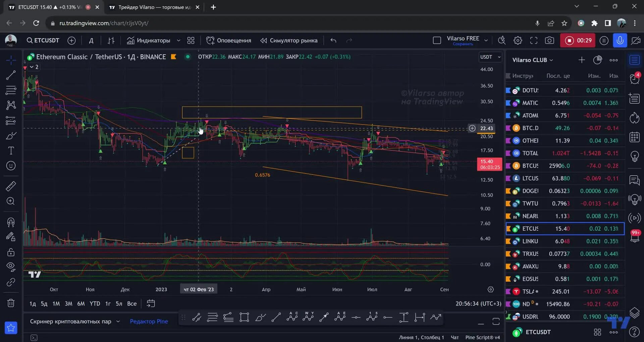The height and width of the screenshot is (342, 644).
Task: Open the calendar panel icon
Action: point(634,137)
